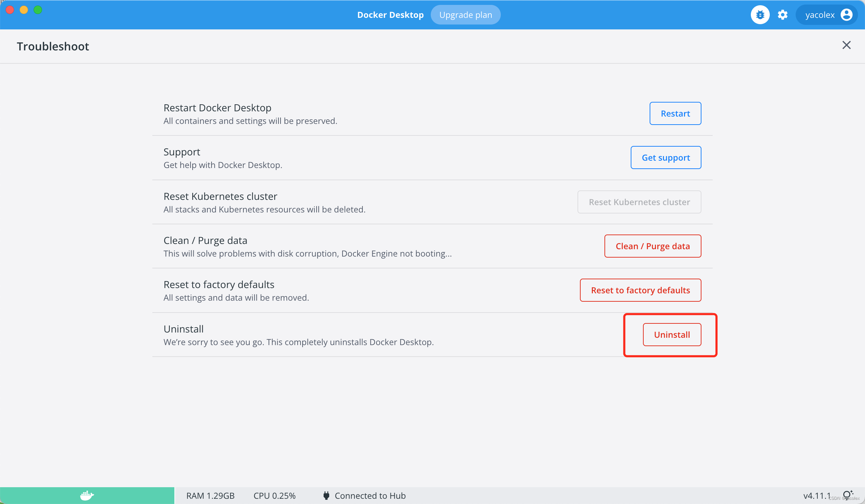Image resolution: width=865 pixels, height=504 pixels.
Task: Select the Restart Docker Desktop row title
Action: pyautogui.click(x=217, y=108)
